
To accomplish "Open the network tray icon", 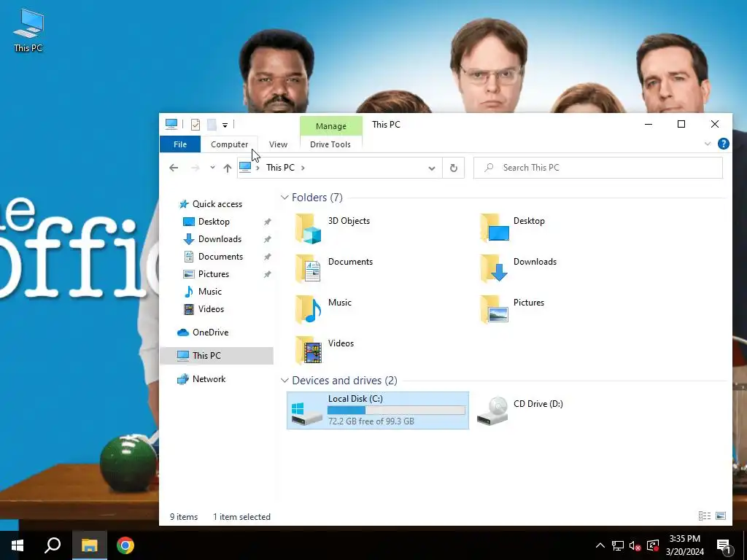I will coord(618,545).
